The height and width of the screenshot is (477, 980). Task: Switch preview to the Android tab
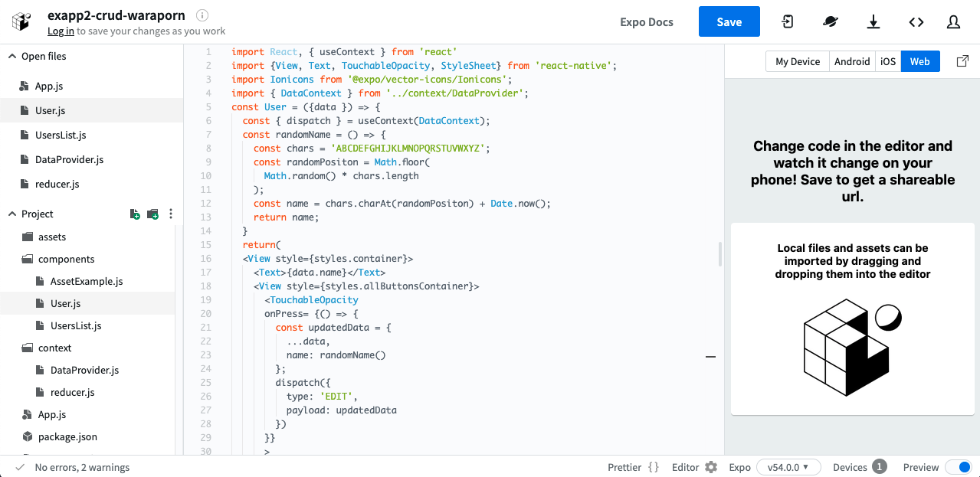[x=852, y=62]
